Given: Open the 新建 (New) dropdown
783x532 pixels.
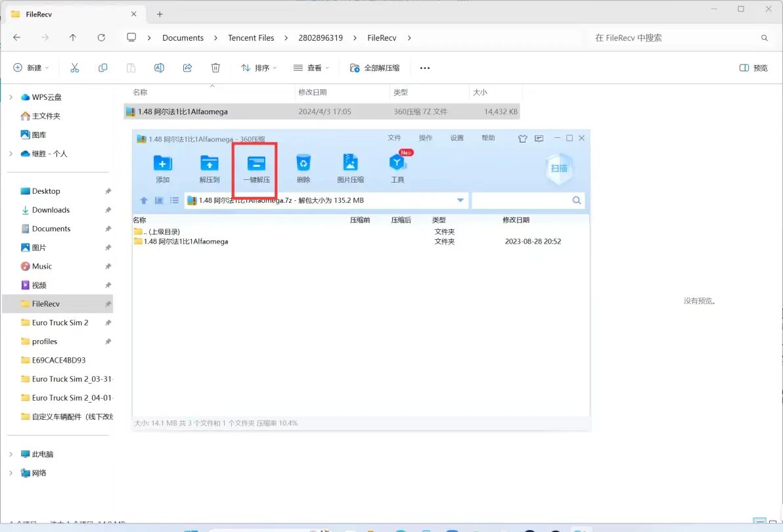Looking at the screenshot, I should pyautogui.click(x=31, y=68).
